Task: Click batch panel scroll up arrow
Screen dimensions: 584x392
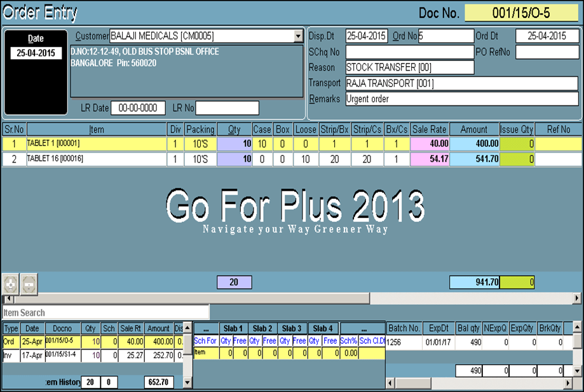Action: (x=577, y=328)
